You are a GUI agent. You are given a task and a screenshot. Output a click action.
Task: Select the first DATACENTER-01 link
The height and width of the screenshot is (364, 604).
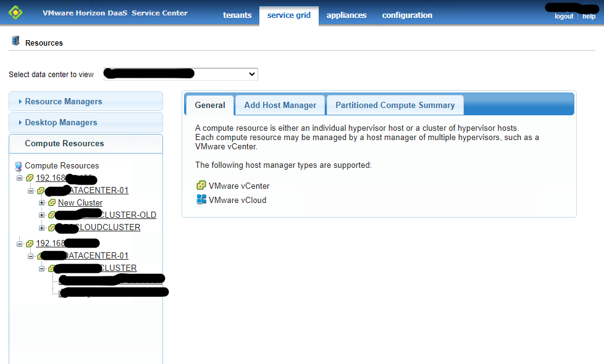tap(86, 190)
